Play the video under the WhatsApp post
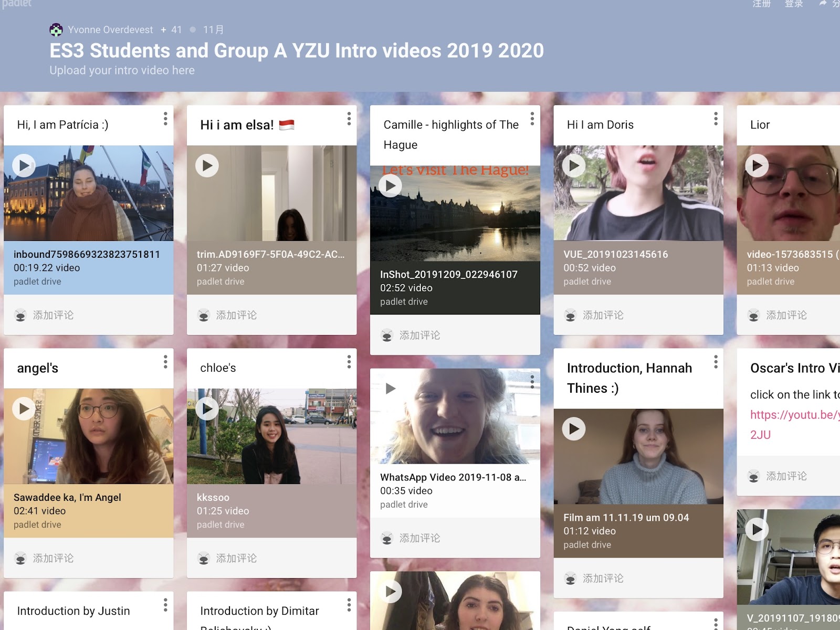The height and width of the screenshot is (630, 840). pyautogui.click(x=391, y=592)
